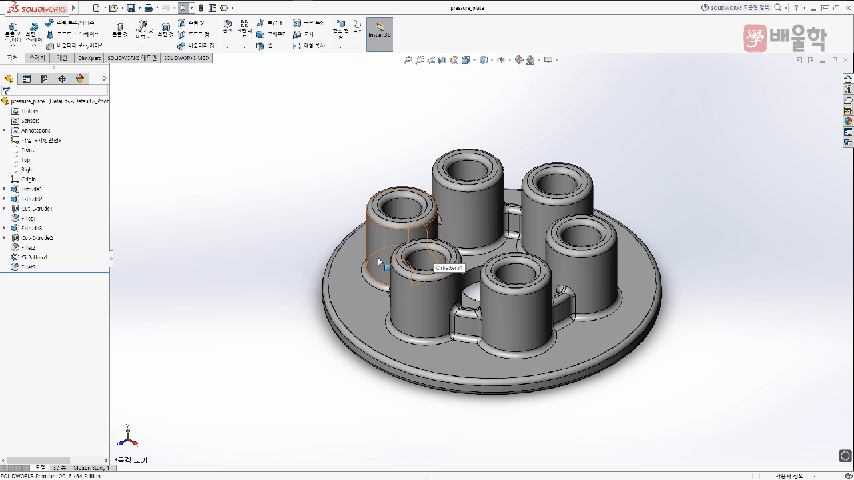Screen dimensions: 854x480
Task: Select the Swept Cut command
Action: [191, 23]
